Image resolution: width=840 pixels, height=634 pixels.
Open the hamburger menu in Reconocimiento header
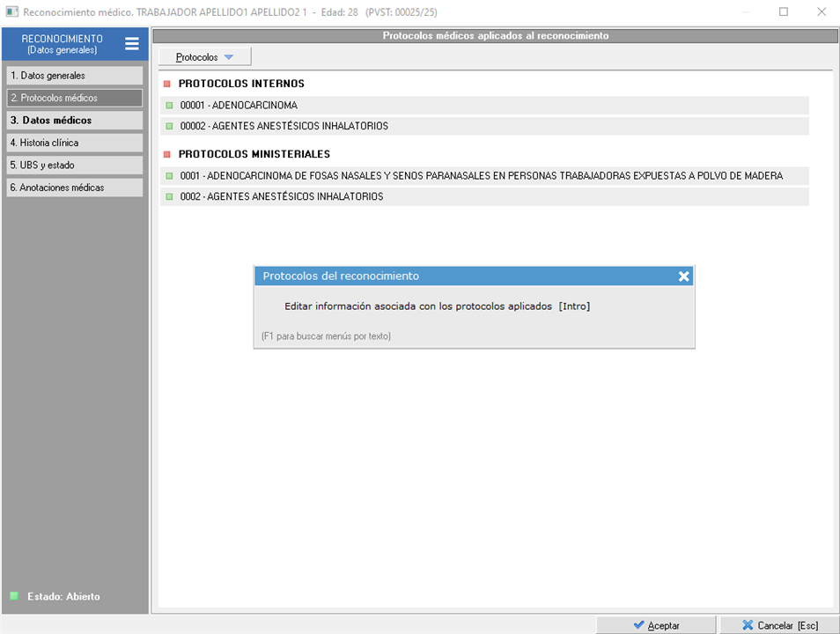(131, 44)
